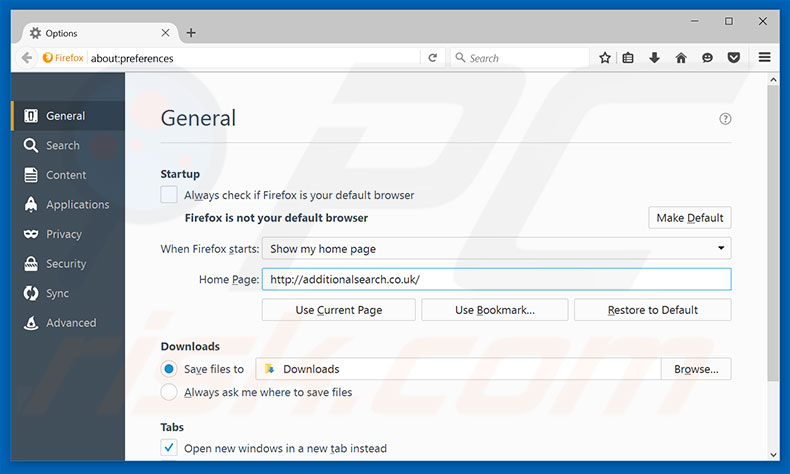Click the help question mark icon

(x=725, y=119)
